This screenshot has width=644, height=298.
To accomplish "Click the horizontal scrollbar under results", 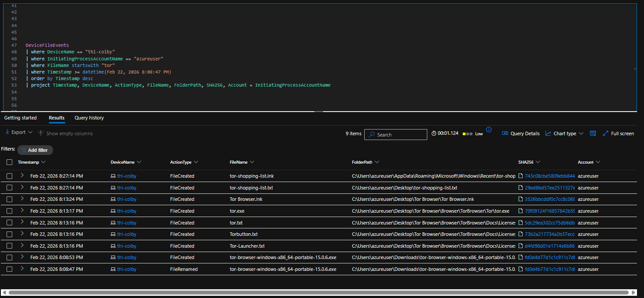I will click(x=318, y=292).
